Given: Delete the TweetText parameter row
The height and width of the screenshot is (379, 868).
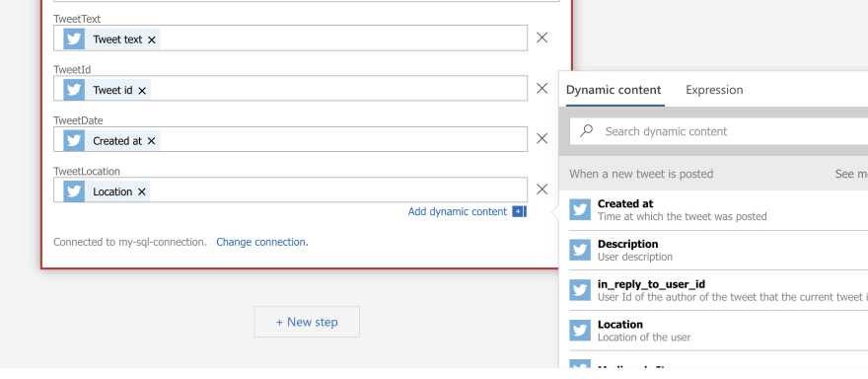Looking at the screenshot, I should (542, 38).
